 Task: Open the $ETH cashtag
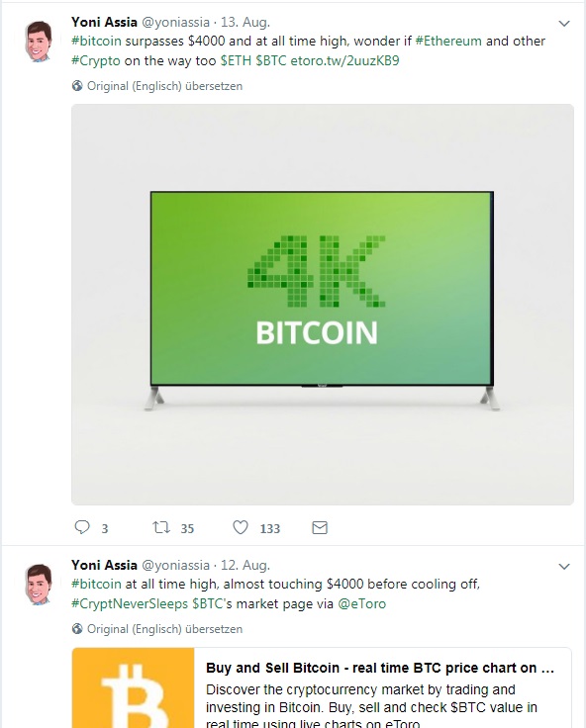click(x=236, y=60)
